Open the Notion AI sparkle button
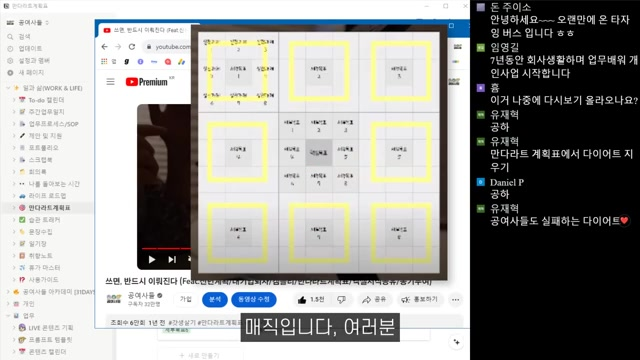Image resolution: width=640 pixels, height=360 pixels. [456, 342]
